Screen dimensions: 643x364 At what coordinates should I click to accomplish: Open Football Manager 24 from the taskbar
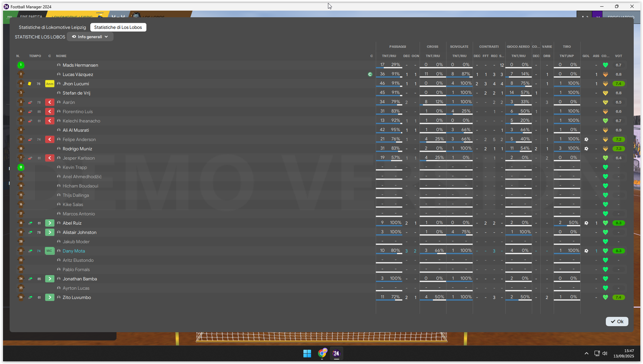click(336, 353)
